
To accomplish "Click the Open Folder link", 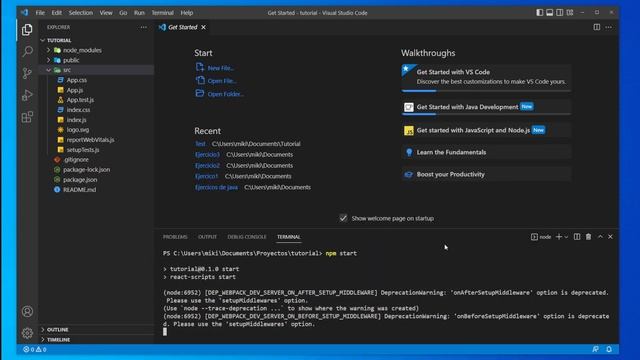I will [225, 94].
